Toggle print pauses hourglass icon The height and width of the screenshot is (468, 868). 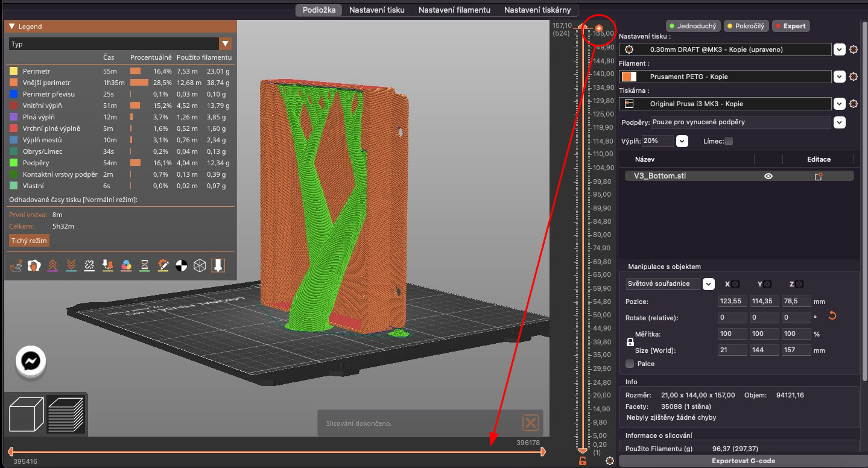145,265
